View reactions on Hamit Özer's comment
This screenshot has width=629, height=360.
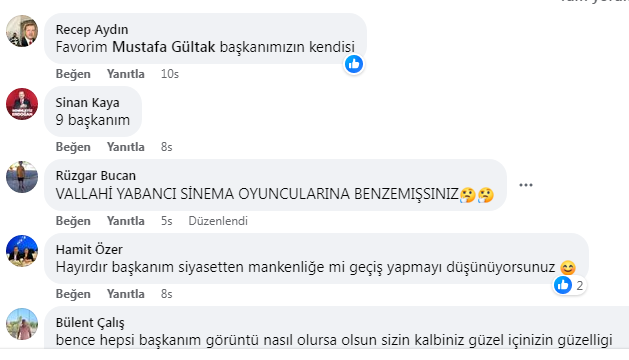pyautogui.click(x=569, y=285)
